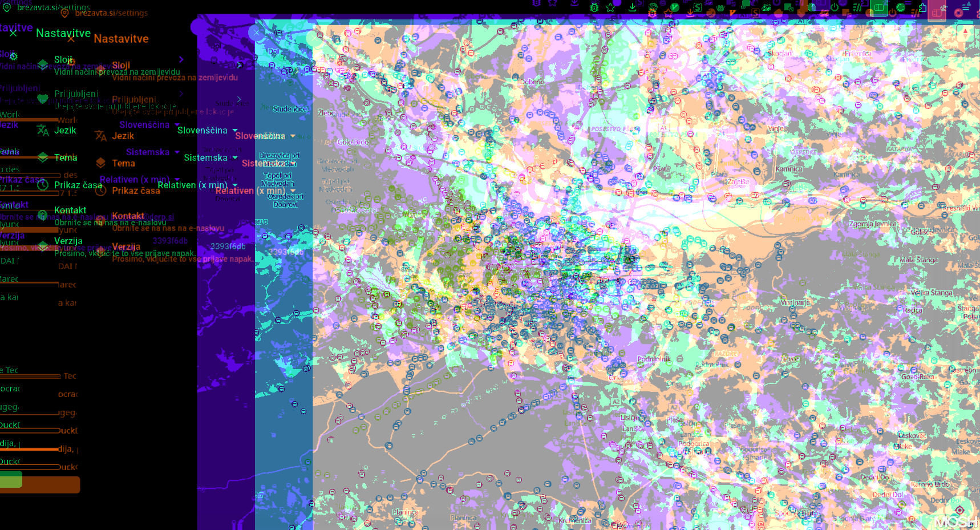
Task: Click the Priljubljeni heart icon
Action: point(43,98)
